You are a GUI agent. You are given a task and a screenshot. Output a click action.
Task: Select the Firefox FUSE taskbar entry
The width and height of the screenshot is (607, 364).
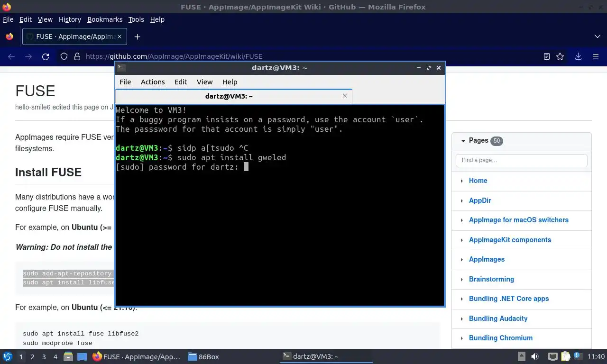click(137, 356)
